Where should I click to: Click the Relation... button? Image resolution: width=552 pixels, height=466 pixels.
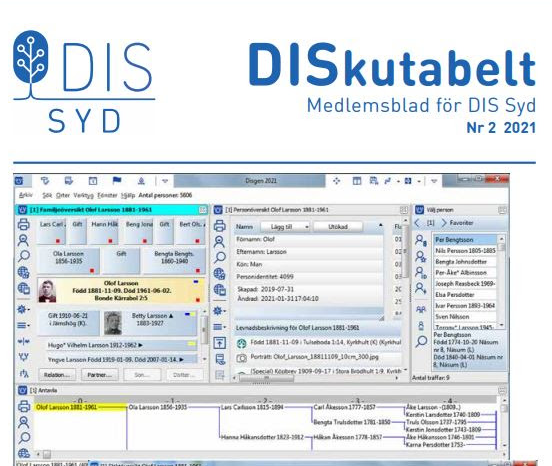pos(57,375)
